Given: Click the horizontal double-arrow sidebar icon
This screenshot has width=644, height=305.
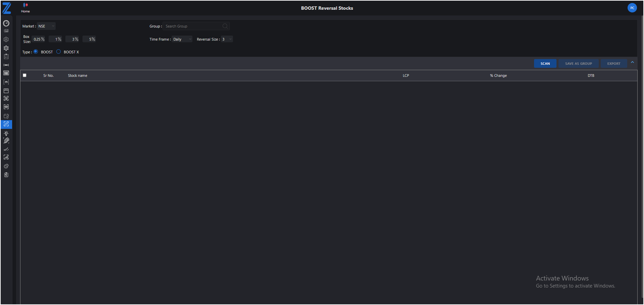Looking at the screenshot, I should pos(6,65).
